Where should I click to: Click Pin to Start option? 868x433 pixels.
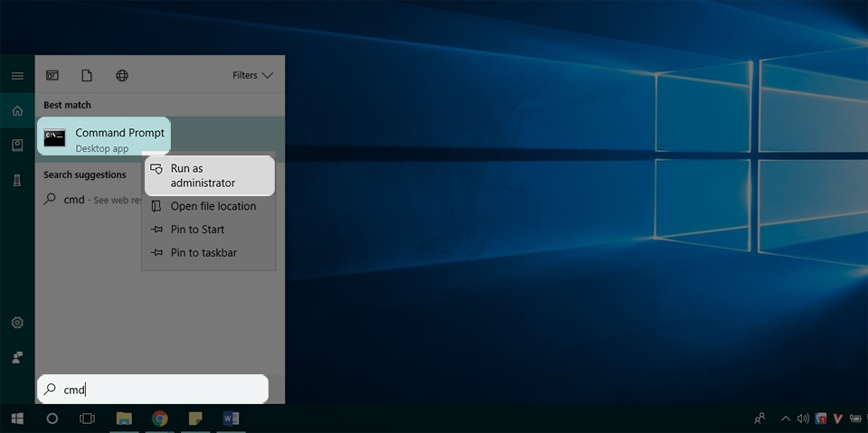[x=197, y=230]
